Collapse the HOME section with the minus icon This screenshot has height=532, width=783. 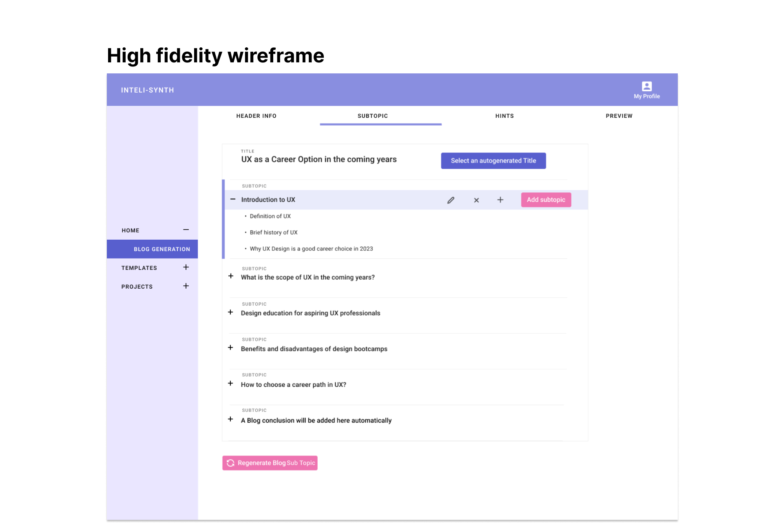(x=186, y=230)
